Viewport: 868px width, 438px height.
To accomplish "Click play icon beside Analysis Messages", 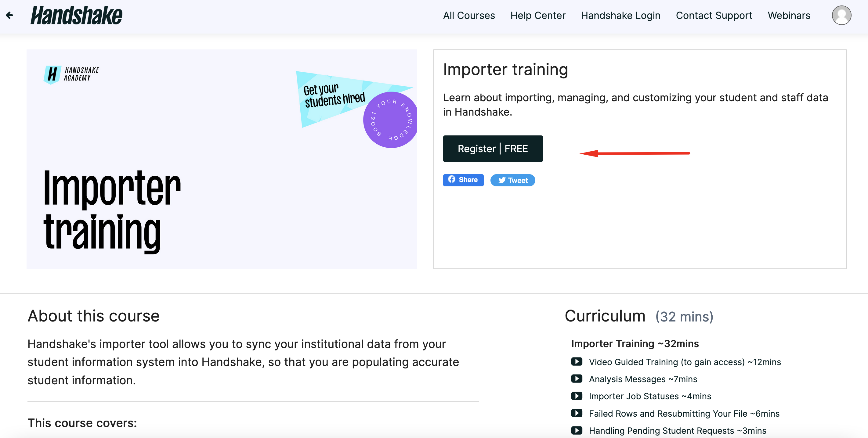I will [x=577, y=379].
